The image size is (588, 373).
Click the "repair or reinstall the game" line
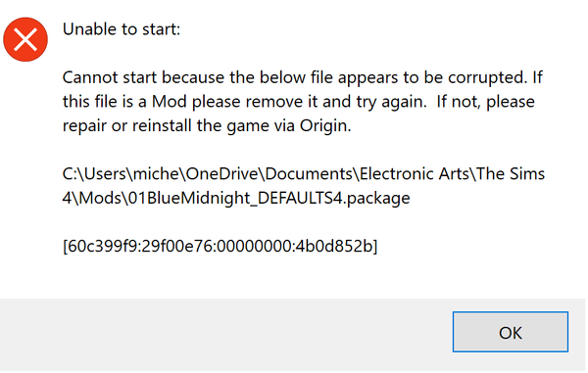[x=207, y=125]
